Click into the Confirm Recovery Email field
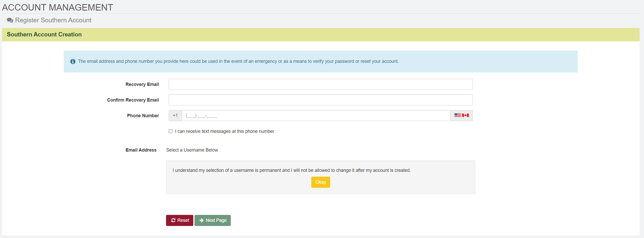 point(320,100)
